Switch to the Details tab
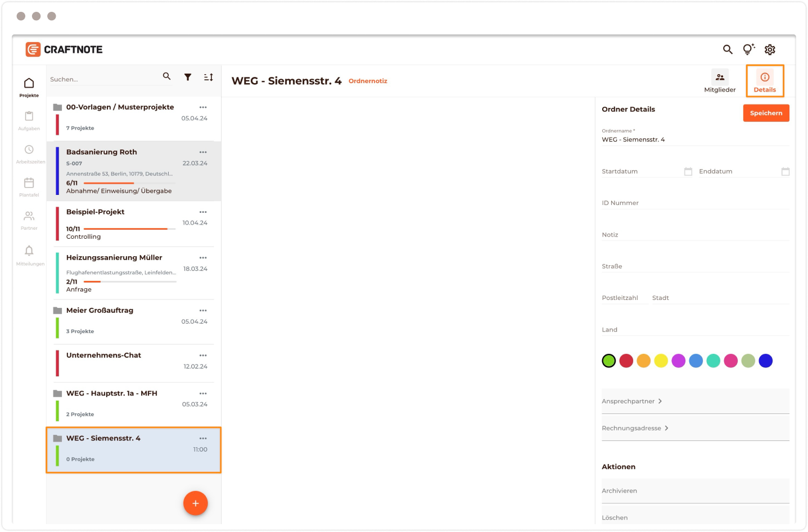 (765, 81)
